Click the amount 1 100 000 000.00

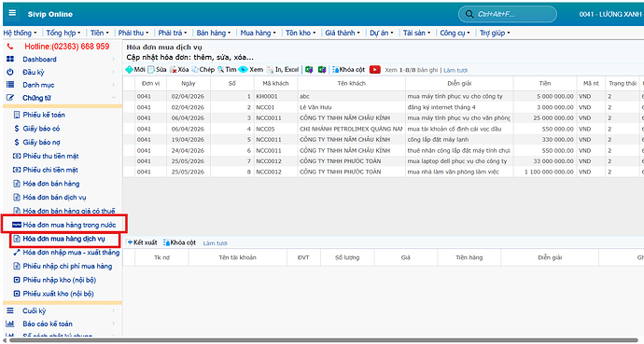(x=549, y=172)
